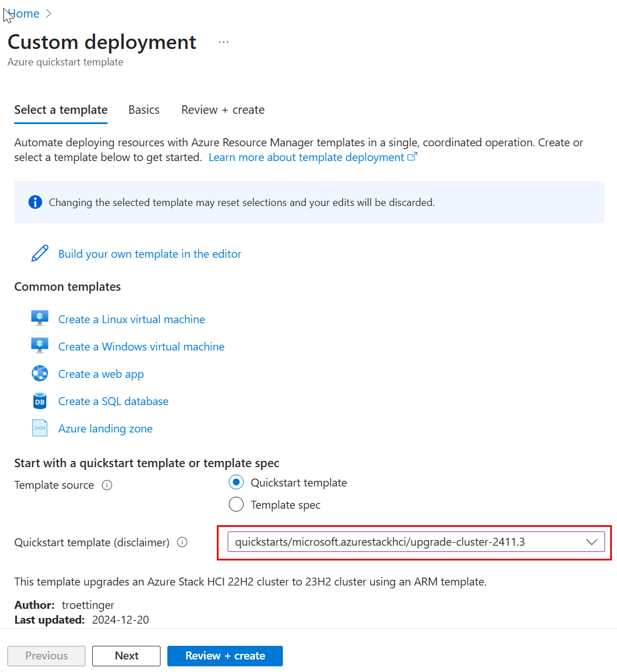This screenshot has width=617, height=672.
Task: Go to the Review + create tab
Action: tap(223, 110)
